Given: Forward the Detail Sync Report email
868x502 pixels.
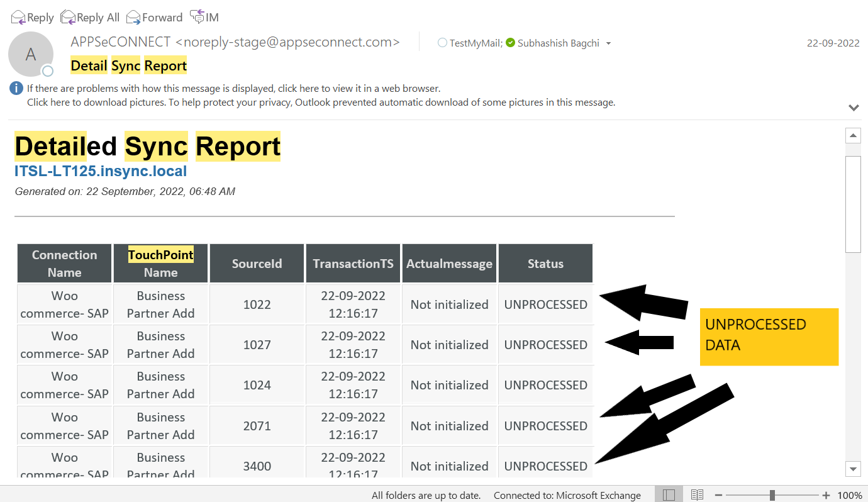Looking at the screenshot, I should [153, 17].
